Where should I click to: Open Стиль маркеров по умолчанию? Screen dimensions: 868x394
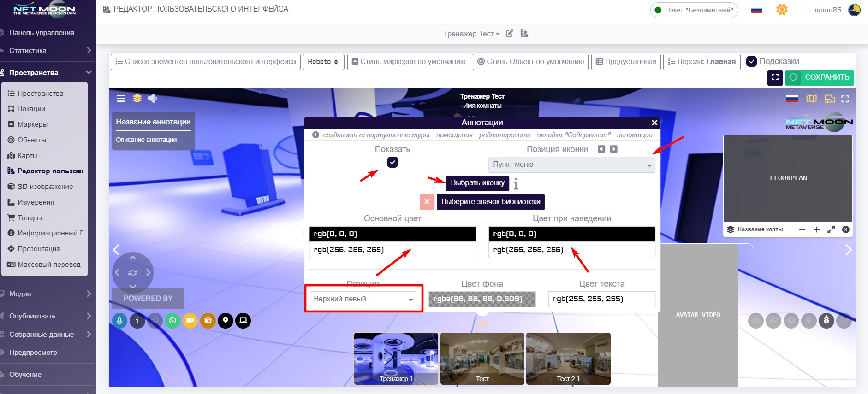[409, 62]
